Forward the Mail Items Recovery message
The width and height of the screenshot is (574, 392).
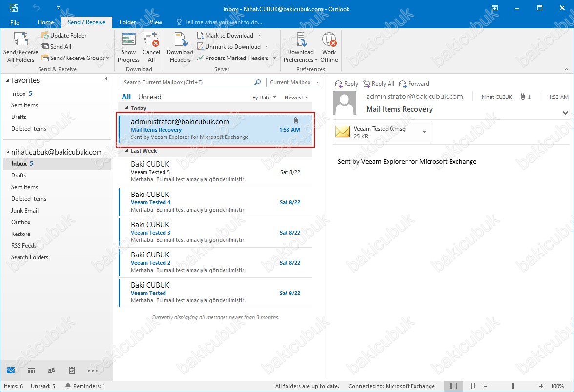click(414, 84)
